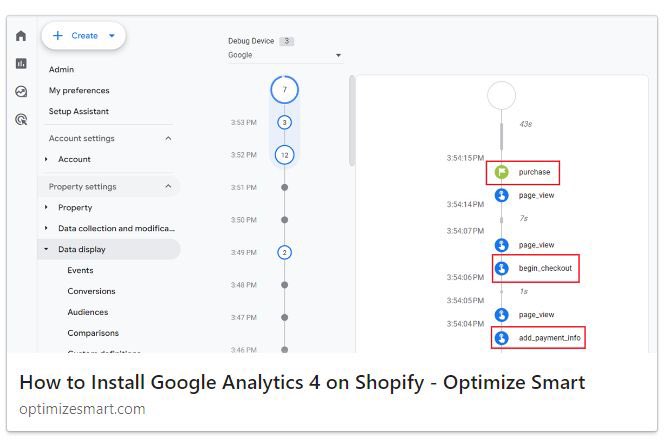The width and height of the screenshot is (664, 442).
Task: Open the optimizesmart.com link
Action: click(x=82, y=409)
